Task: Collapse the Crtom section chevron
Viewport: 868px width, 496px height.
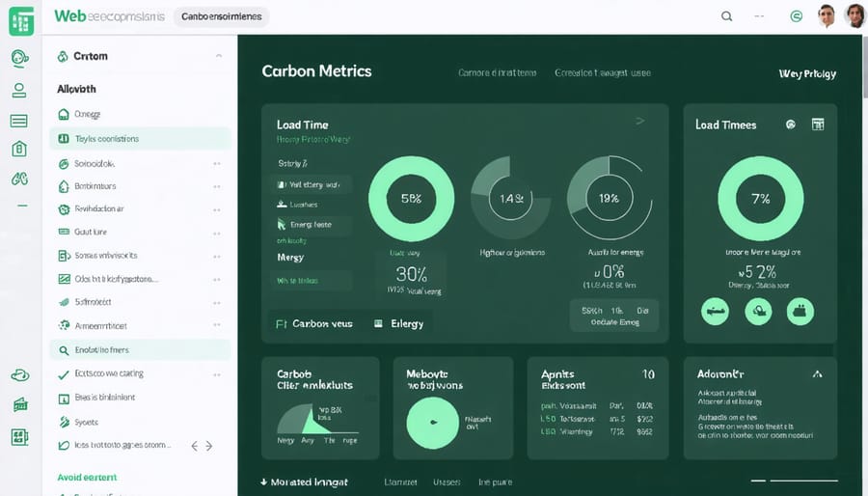Action: pos(219,56)
